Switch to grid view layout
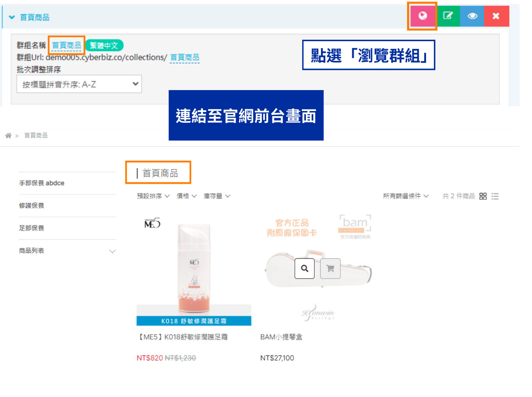Screen dimensions: 532x397 (483, 196)
